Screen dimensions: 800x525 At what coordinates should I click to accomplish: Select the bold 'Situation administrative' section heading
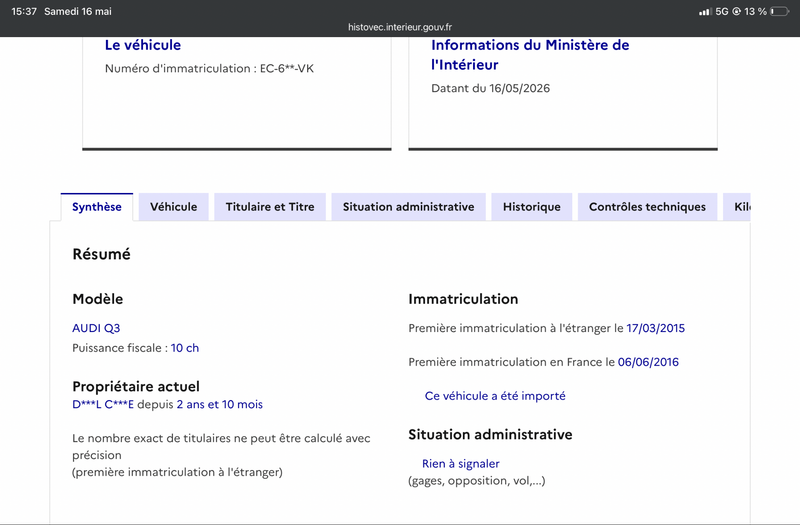490,435
